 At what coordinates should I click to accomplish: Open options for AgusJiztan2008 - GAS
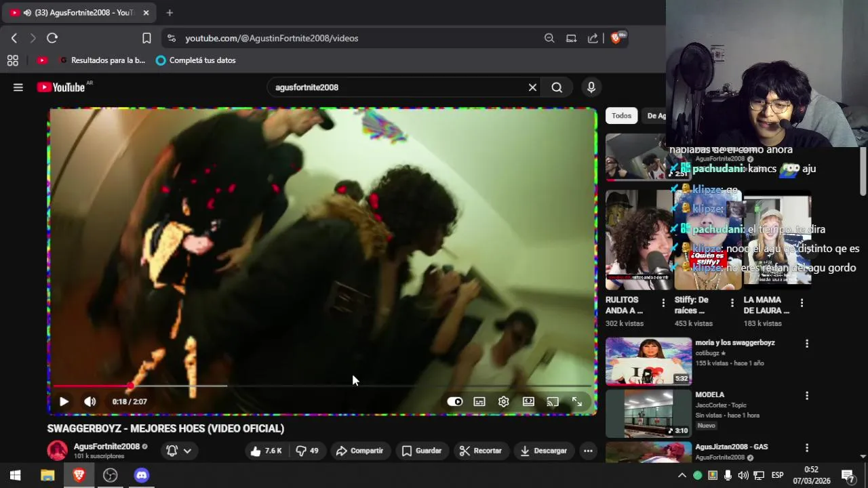tap(807, 448)
